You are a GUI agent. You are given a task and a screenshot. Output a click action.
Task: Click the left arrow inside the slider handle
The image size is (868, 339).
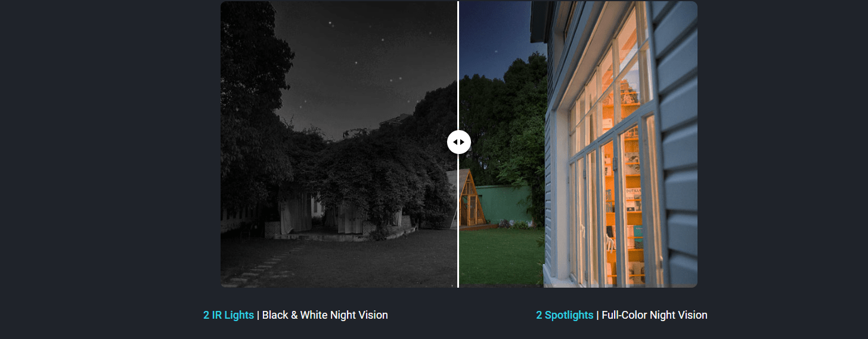[x=455, y=142]
